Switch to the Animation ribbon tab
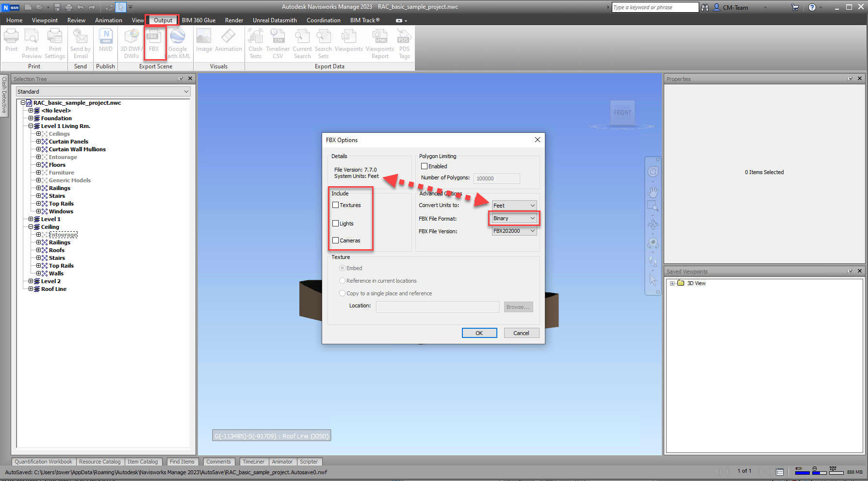The image size is (868, 481). pos(109,20)
